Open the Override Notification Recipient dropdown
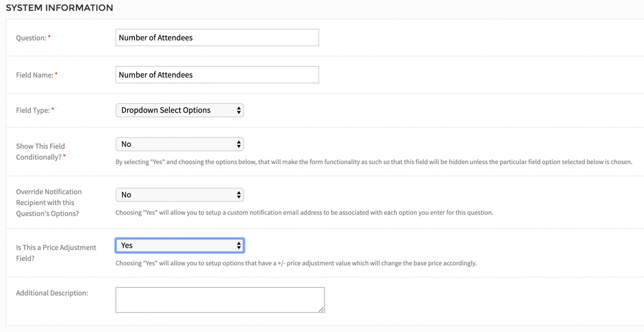The image size is (644, 332). click(x=179, y=195)
